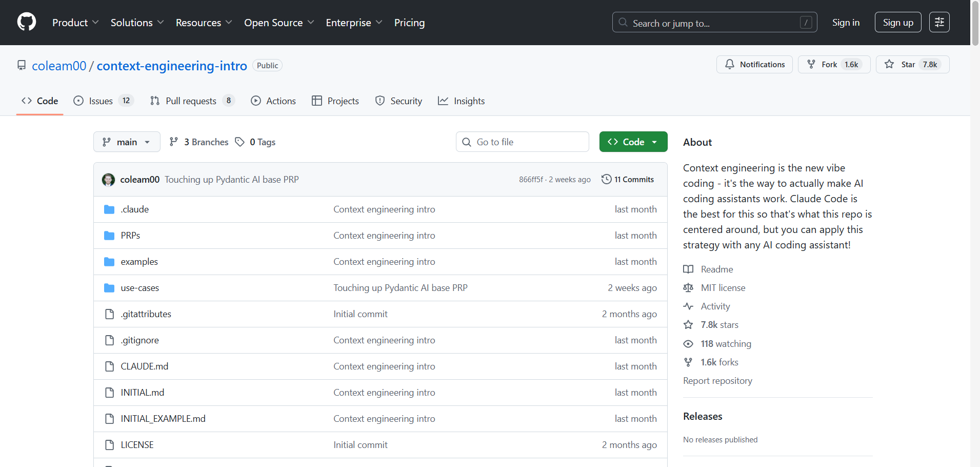Click the INITIAL_EXAMPLE.md file icon
The width and height of the screenshot is (980, 467).
109,419
